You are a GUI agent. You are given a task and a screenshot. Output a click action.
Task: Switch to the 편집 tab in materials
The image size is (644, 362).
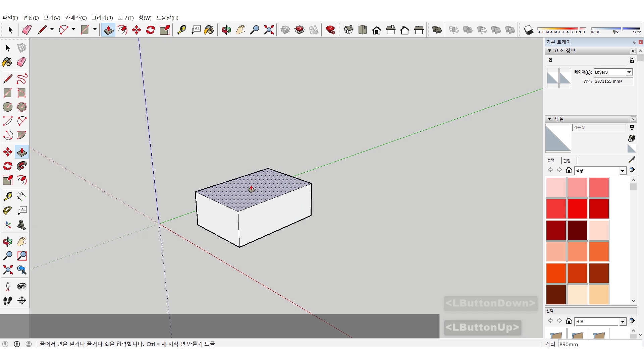pyautogui.click(x=567, y=161)
